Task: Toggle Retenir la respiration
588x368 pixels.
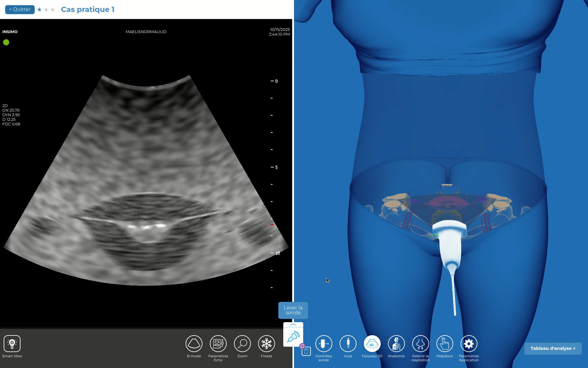Action: (420, 344)
